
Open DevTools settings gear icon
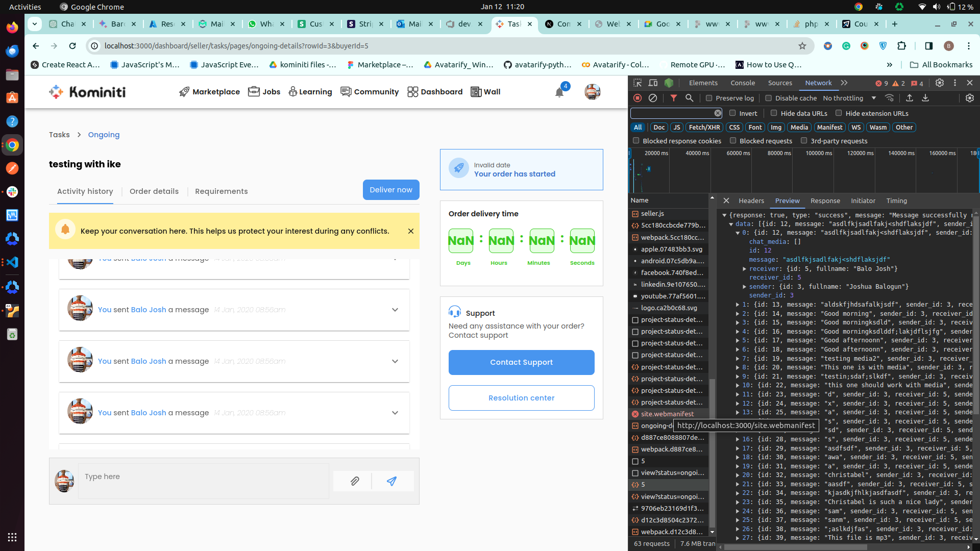(940, 83)
